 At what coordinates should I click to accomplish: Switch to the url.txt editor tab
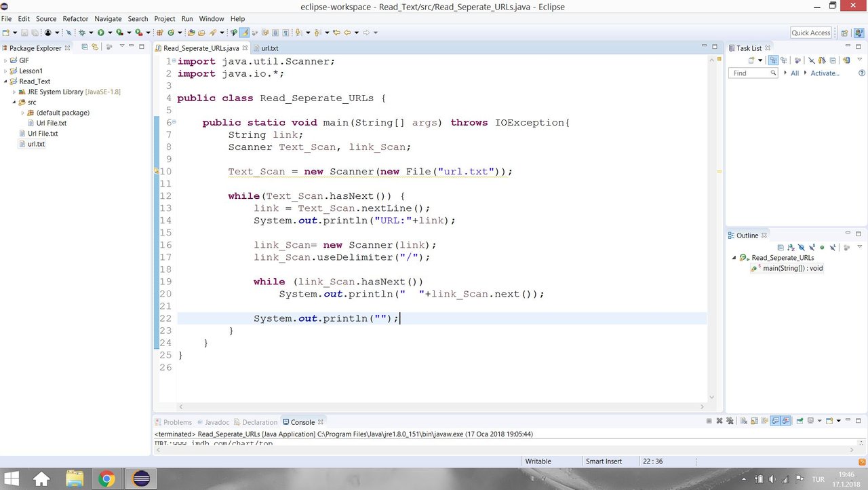pos(269,48)
